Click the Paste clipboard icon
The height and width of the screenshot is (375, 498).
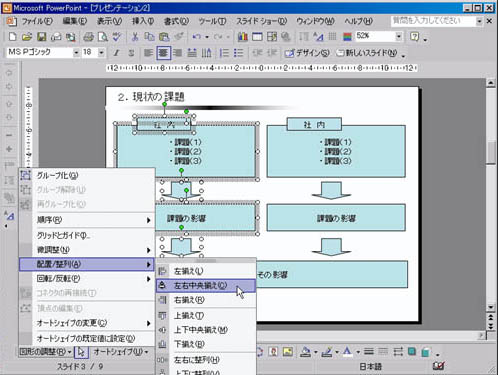164,37
